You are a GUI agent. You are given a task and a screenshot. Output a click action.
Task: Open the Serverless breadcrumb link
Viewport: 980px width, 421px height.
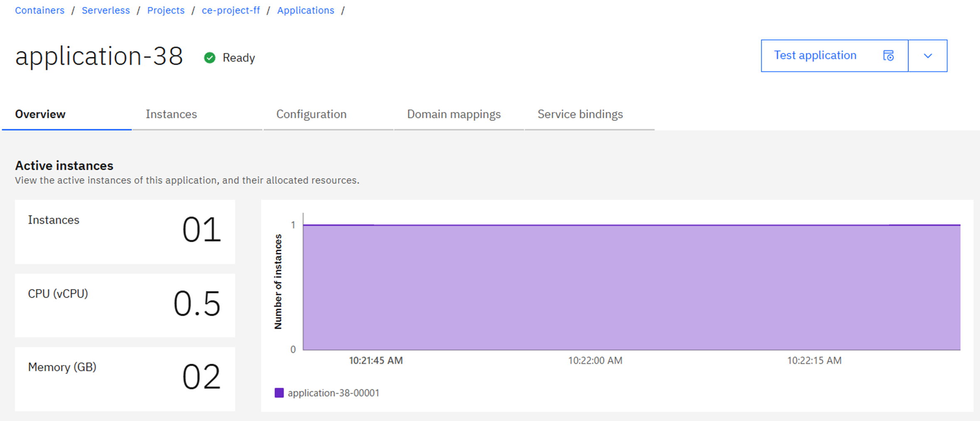click(106, 10)
